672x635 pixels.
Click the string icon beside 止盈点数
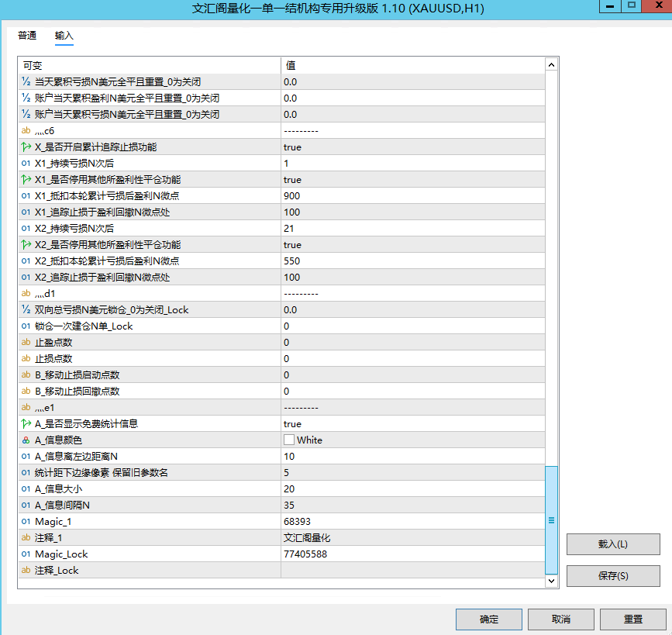tap(26, 342)
